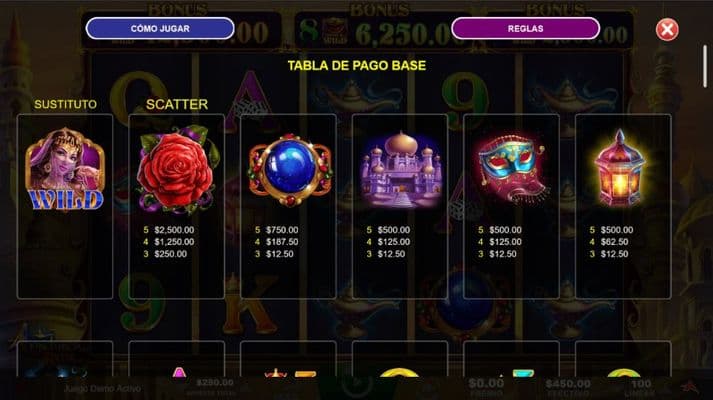Switch to the Reglas tab
Viewport: 713px width, 400px height.
pos(525,29)
